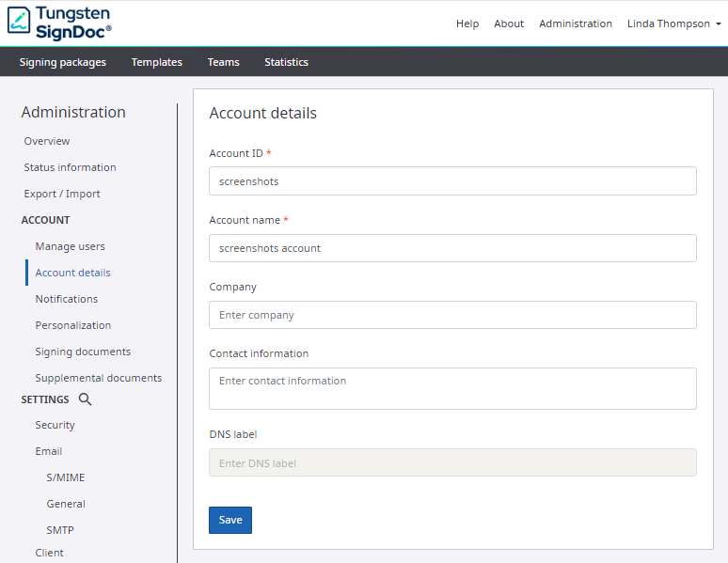Click the SETTINGS section heading
Image resolution: width=728 pixels, height=563 pixels.
pyautogui.click(x=45, y=399)
